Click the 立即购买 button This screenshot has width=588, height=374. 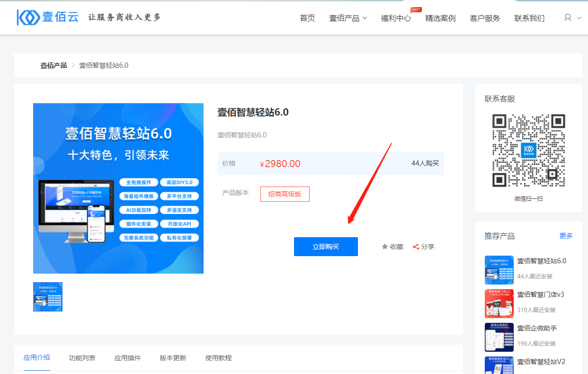pos(326,247)
